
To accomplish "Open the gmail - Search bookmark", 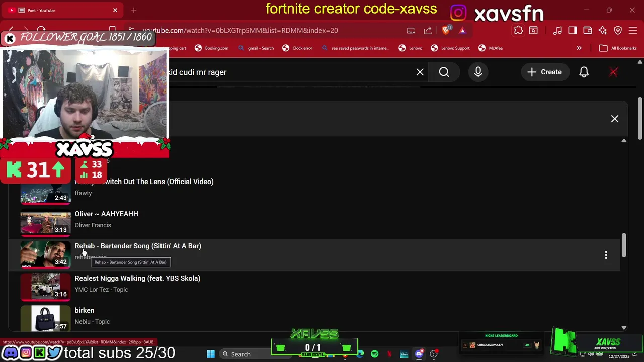I will tap(256, 48).
